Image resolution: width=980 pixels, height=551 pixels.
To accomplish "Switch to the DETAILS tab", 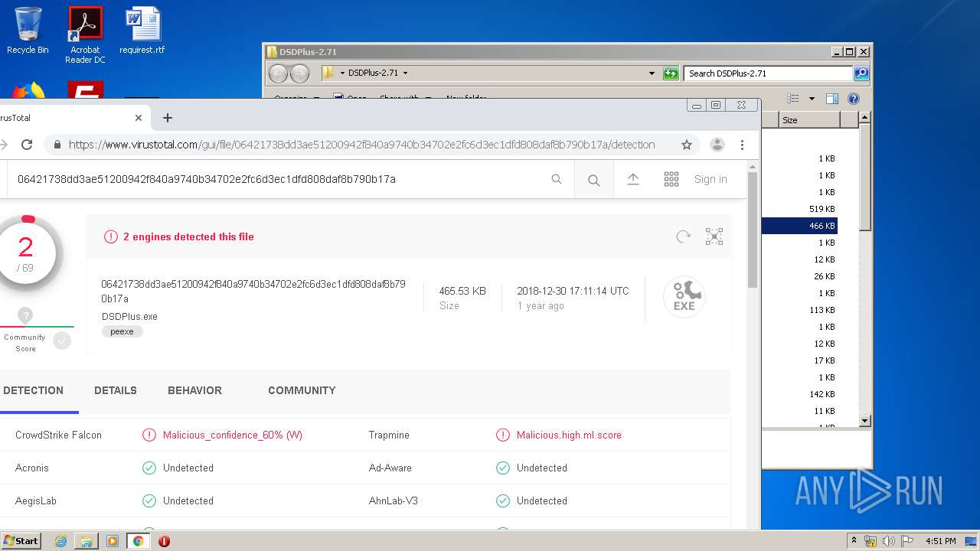I will tap(116, 390).
